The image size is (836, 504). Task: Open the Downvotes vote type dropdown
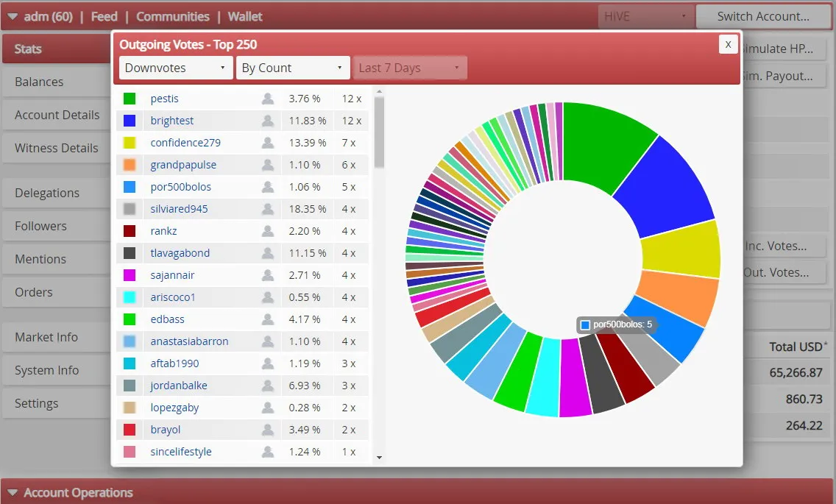coord(176,68)
